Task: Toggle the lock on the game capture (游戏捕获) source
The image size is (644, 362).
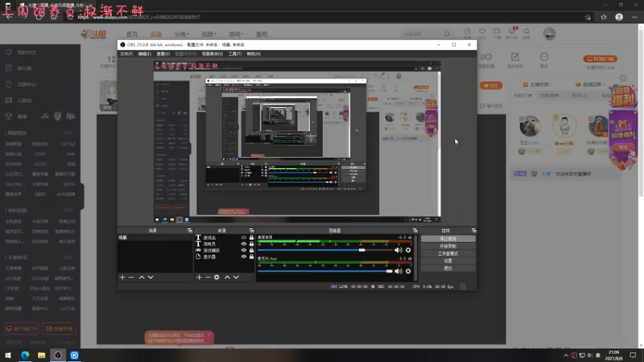Action: point(251,250)
